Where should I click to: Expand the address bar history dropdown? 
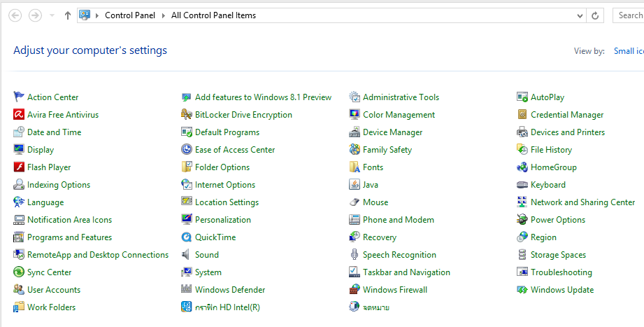[x=580, y=15]
